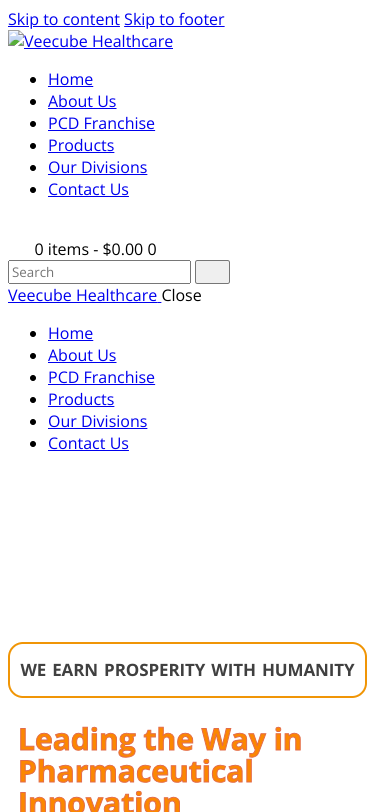375x812 pixels.
Task: Open Contact Us in top navigation
Action: pyautogui.click(x=89, y=190)
